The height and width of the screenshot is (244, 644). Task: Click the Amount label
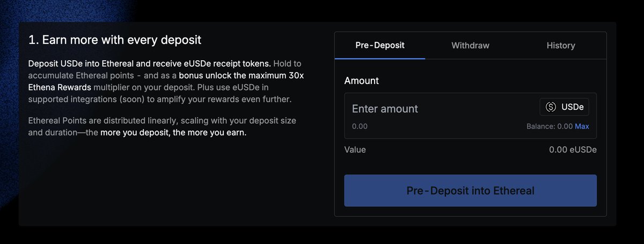pos(361,81)
